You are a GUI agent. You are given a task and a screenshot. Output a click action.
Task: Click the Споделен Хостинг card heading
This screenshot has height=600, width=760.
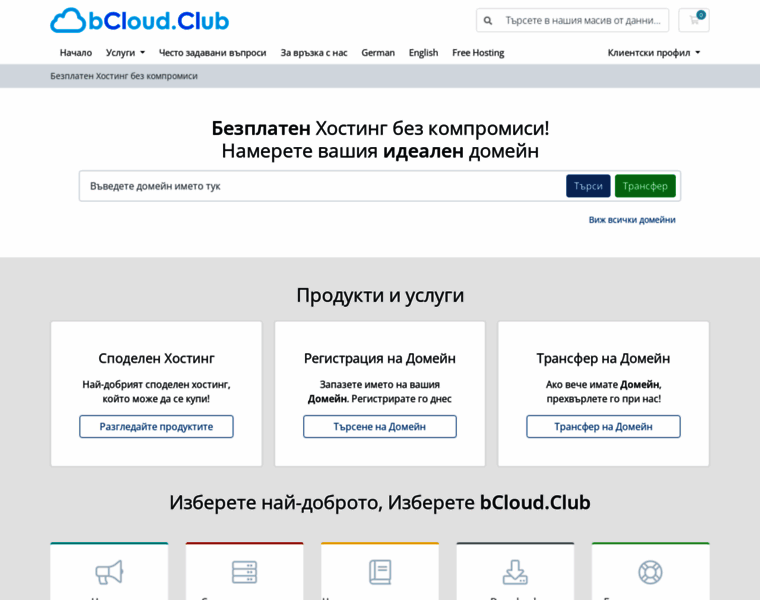tap(157, 359)
